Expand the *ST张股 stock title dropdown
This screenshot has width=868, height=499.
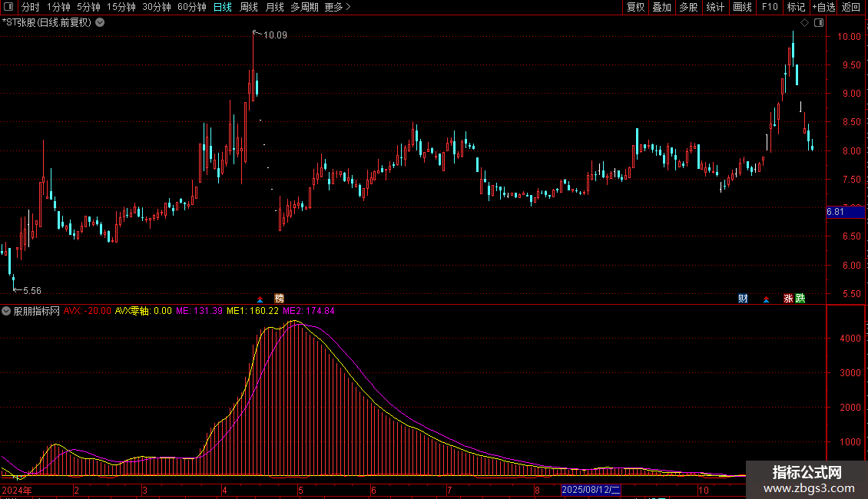pyautogui.click(x=100, y=22)
